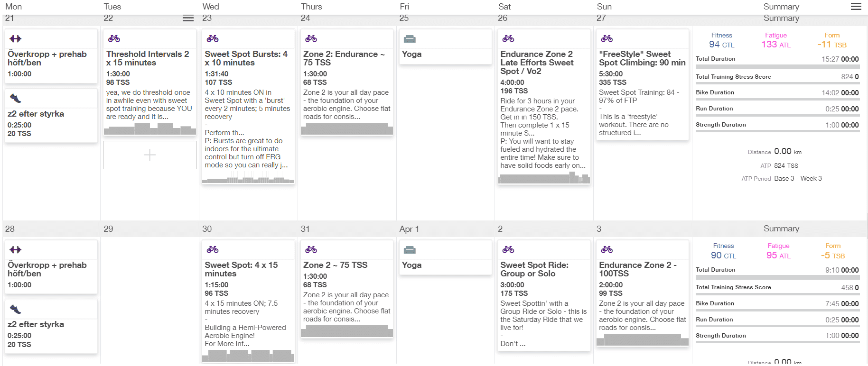Click bike icon on Sweet Spot Bursts

point(213,39)
